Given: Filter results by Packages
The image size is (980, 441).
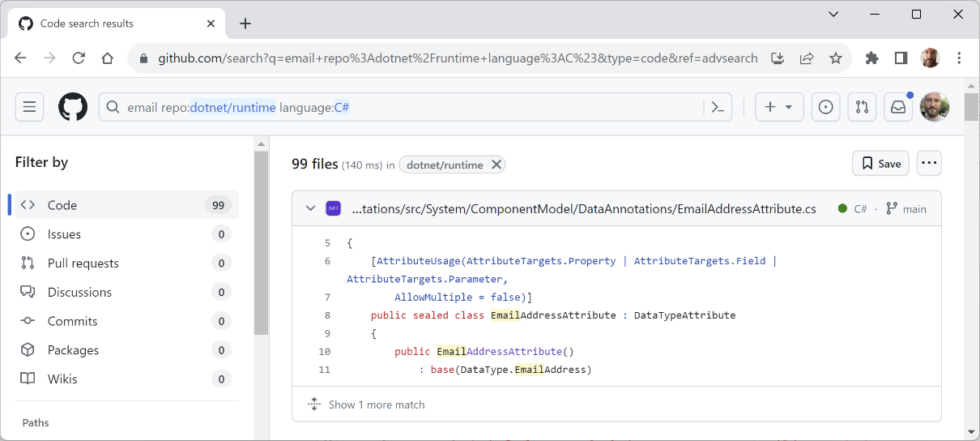Looking at the screenshot, I should point(126,350).
